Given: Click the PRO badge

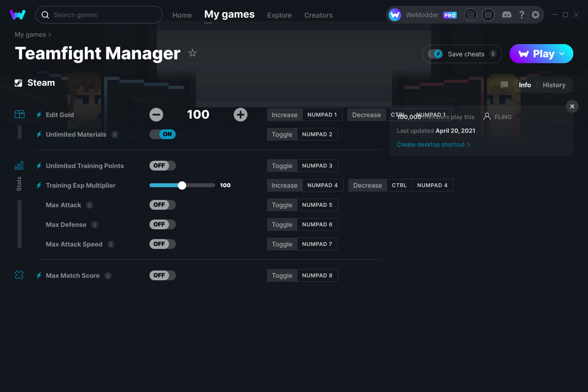Looking at the screenshot, I should tap(450, 15).
